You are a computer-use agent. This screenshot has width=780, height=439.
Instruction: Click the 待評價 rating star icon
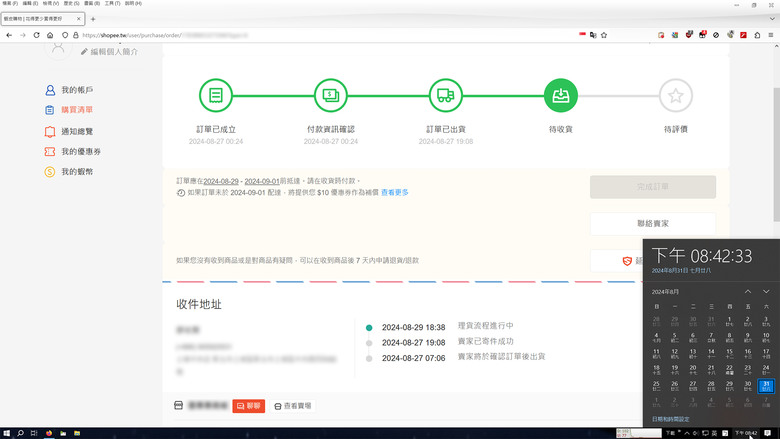[x=676, y=95]
